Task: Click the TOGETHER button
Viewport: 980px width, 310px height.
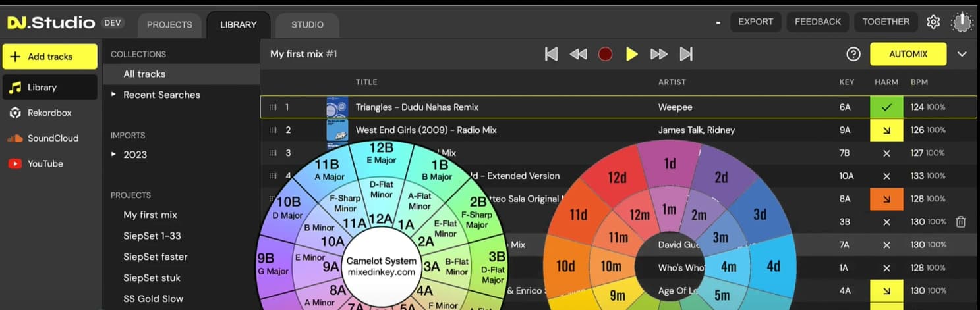Action: tap(886, 22)
